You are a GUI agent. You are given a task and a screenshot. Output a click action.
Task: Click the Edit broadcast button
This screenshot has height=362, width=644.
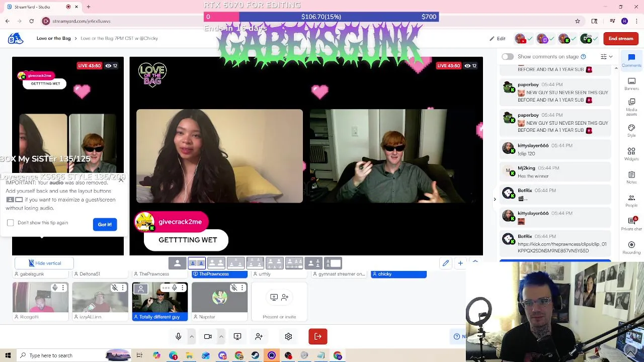(498, 39)
